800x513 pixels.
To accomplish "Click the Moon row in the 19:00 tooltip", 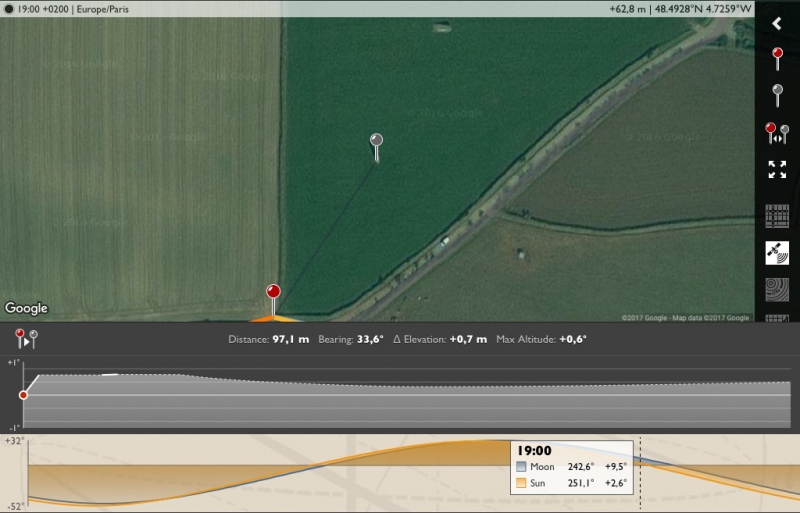I will [571, 467].
